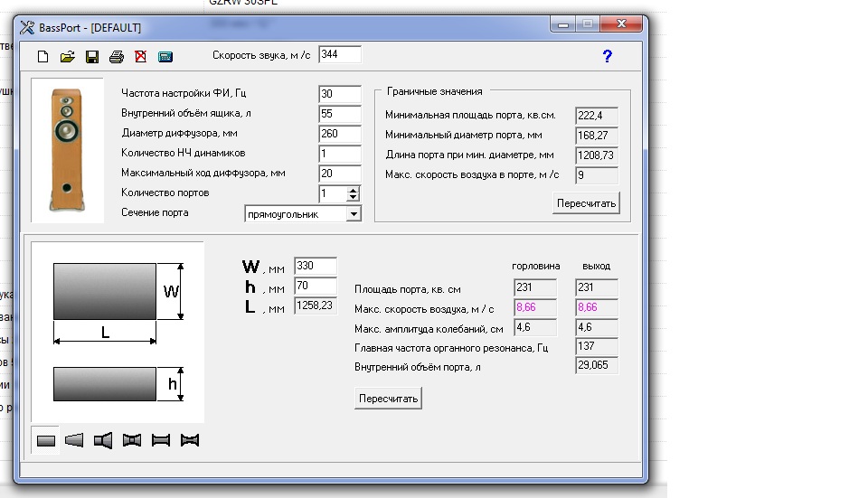Select the straight flanged port shape icon
868x498 pixels.
(161, 440)
